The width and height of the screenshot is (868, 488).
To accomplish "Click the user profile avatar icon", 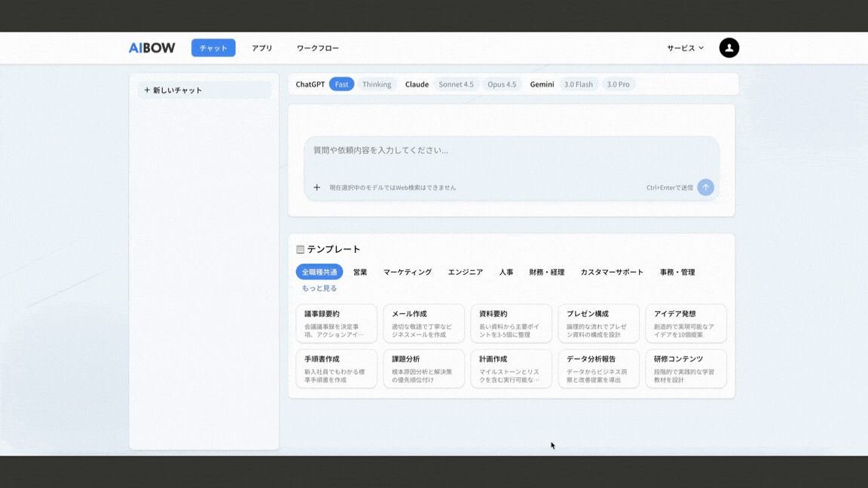I will pyautogui.click(x=729, y=47).
